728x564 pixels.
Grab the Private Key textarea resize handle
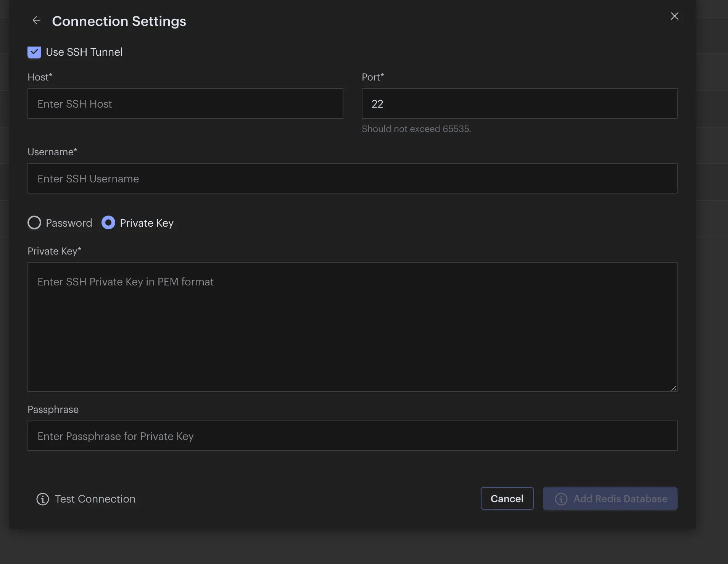(673, 388)
